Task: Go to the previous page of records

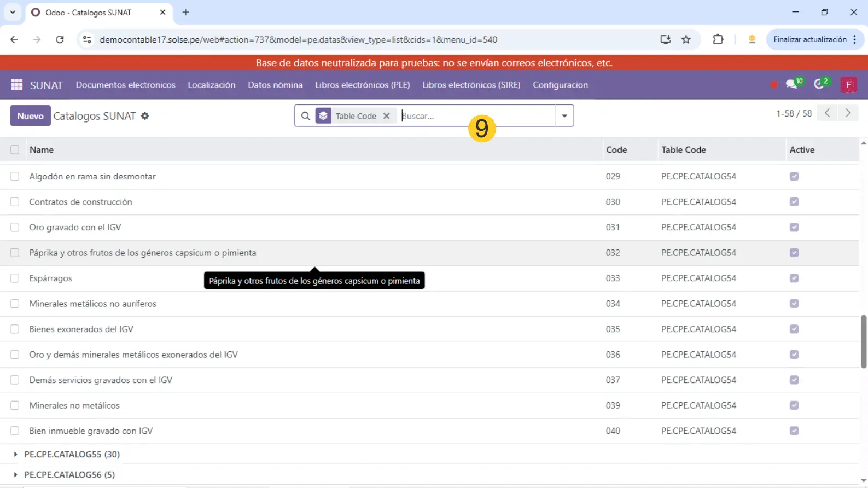Action: click(x=828, y=113)
